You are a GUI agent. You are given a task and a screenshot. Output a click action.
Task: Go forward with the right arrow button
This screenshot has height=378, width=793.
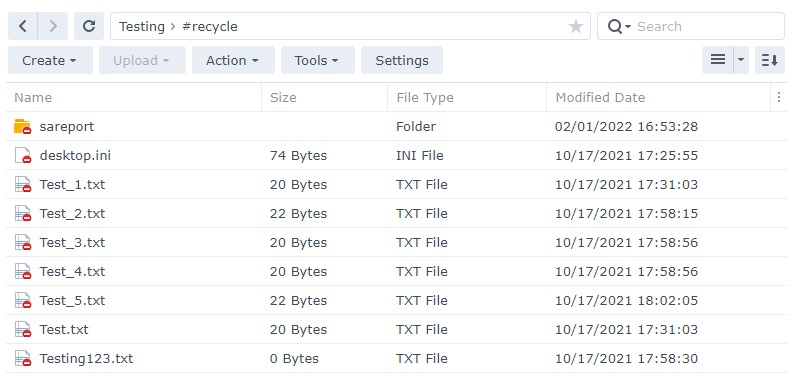tap(53, 26)
